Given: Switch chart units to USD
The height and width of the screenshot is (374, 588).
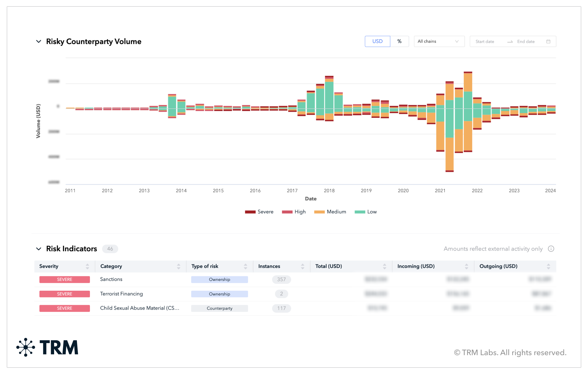Looking at the screenshot, I should [377, 41].
